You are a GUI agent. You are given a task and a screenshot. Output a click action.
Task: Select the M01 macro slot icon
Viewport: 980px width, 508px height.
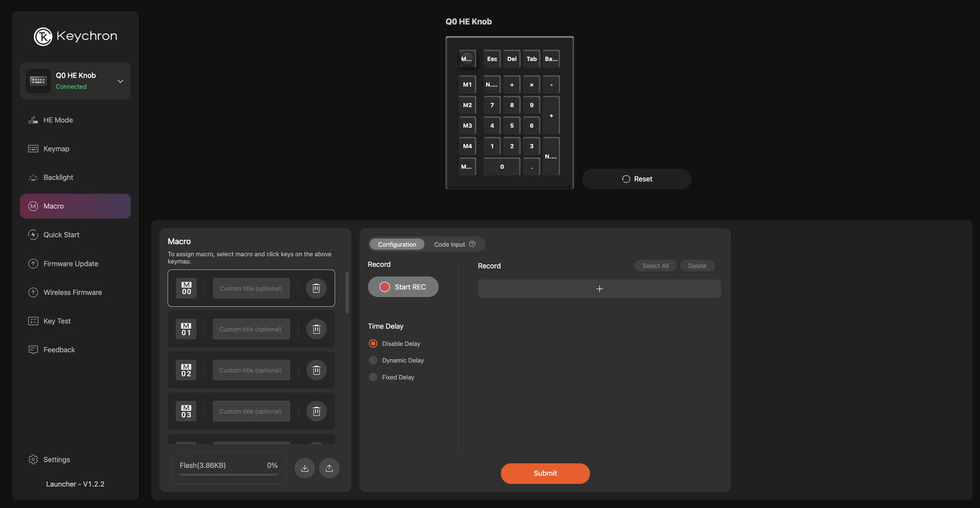pyautogui.click(x=186, y=329)
